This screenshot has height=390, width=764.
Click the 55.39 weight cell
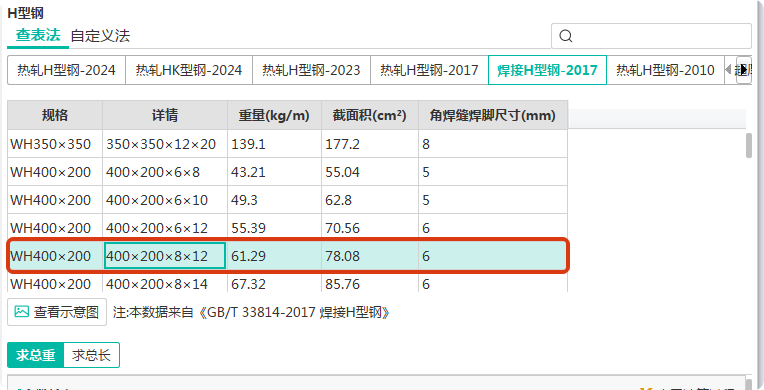pos(274,228)
